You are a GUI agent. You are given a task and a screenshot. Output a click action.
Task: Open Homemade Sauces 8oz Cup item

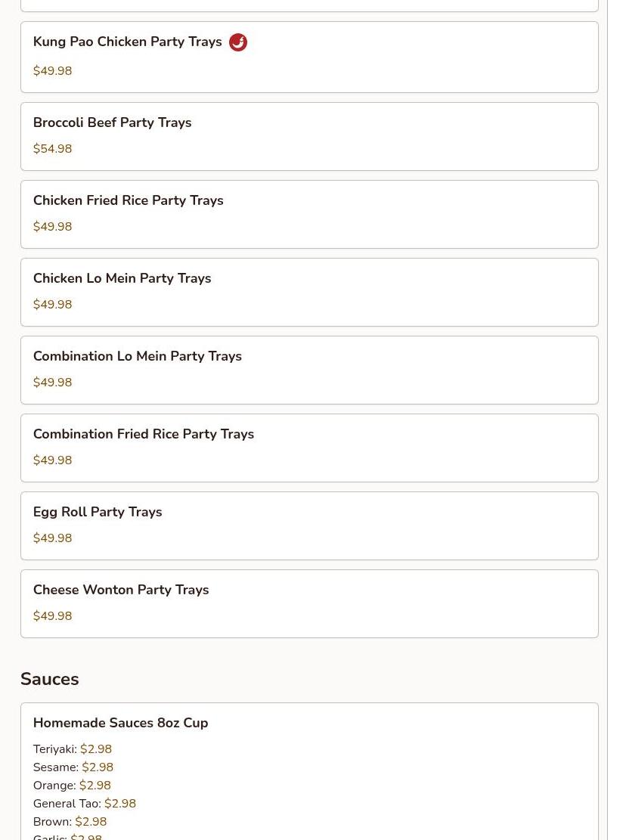click(120, 723)
